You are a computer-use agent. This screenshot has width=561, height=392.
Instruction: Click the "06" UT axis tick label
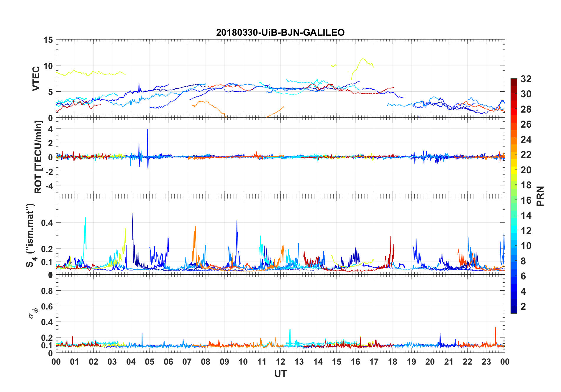pyautogui.click(x=168, y=362)
